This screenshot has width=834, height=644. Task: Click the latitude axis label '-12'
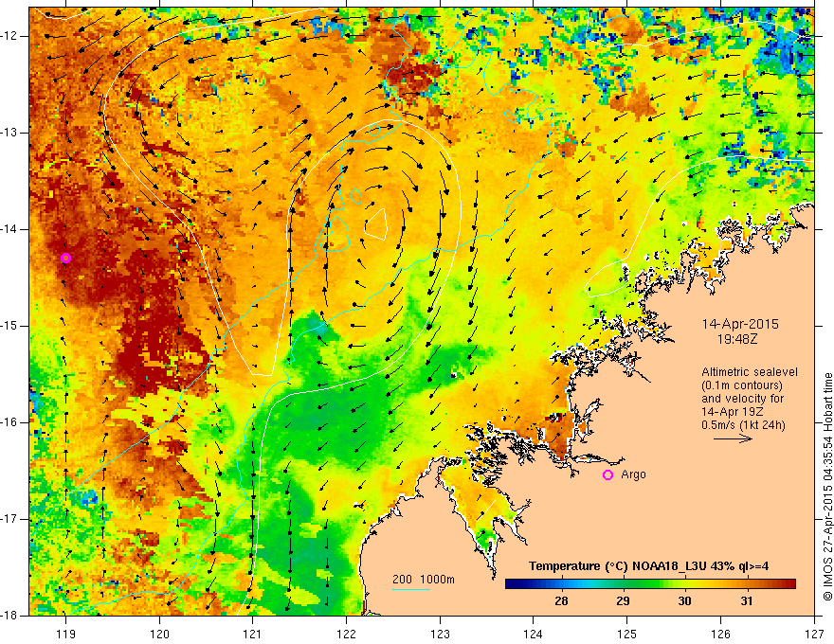10,36
